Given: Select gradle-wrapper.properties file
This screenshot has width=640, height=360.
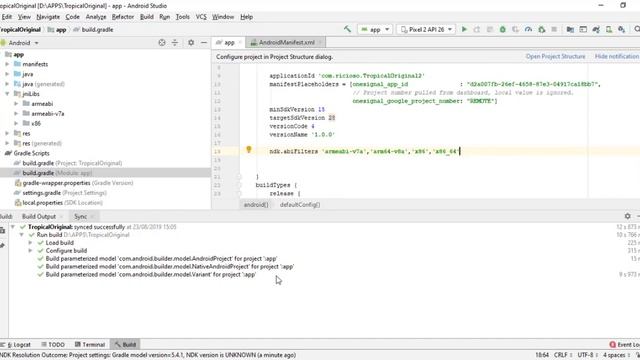Looking at the screenshot, I should point(73,183).
